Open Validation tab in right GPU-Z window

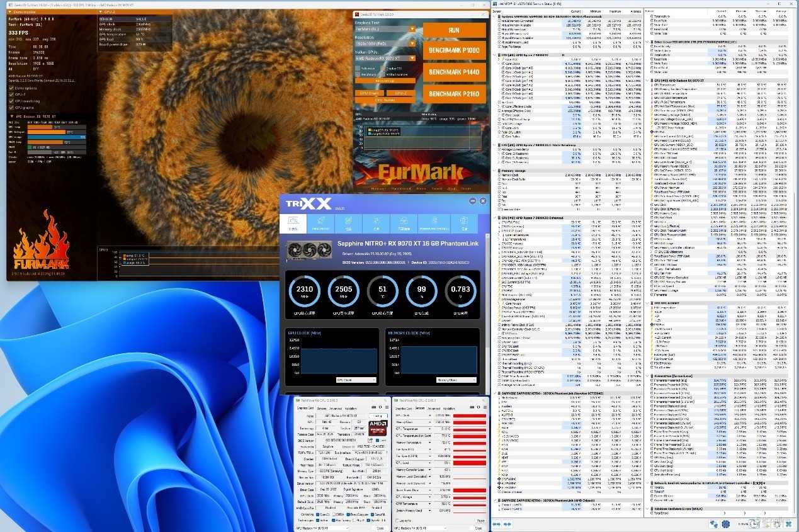(449, 409)
